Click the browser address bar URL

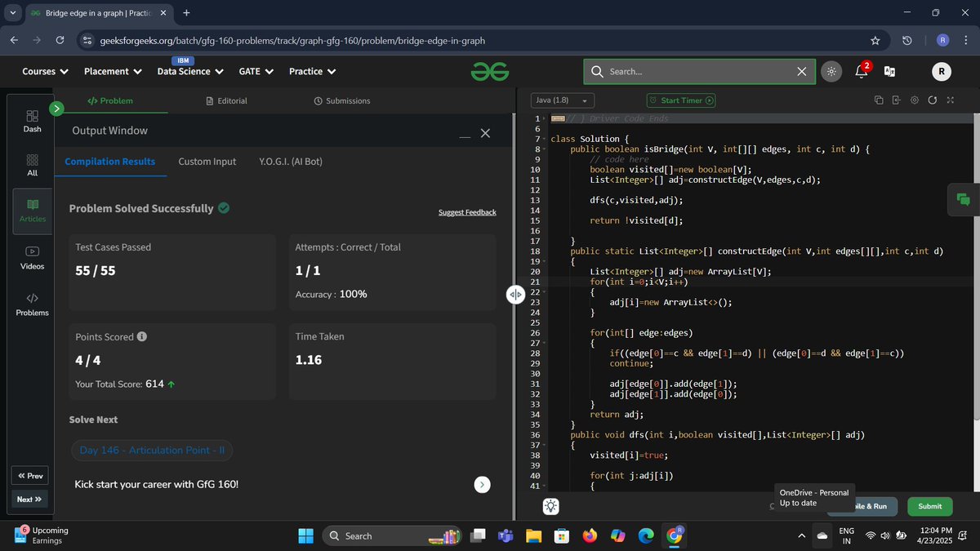tap(292, 40)
